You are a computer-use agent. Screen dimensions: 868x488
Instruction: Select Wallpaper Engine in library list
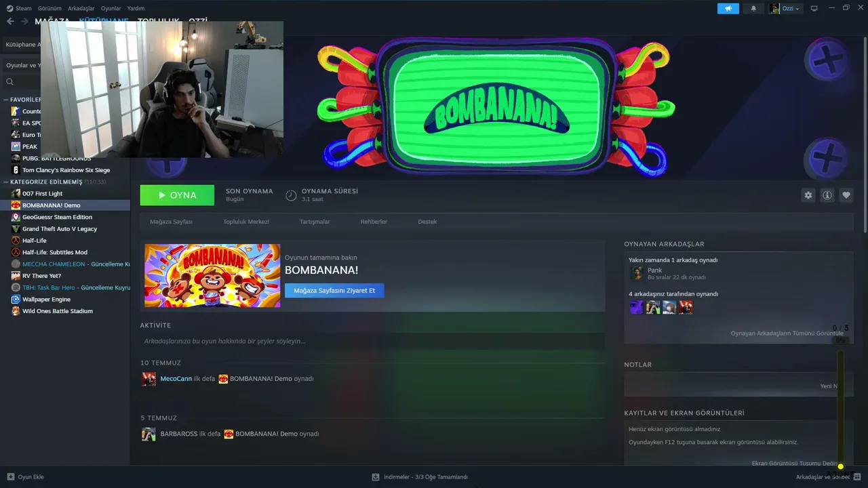(46, 300)
